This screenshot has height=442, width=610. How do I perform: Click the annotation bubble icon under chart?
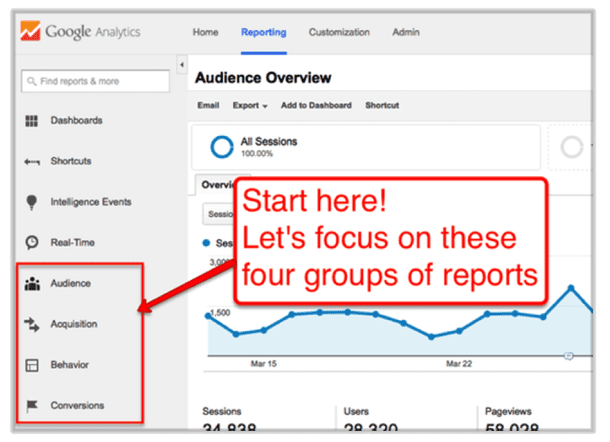point(569,356)
